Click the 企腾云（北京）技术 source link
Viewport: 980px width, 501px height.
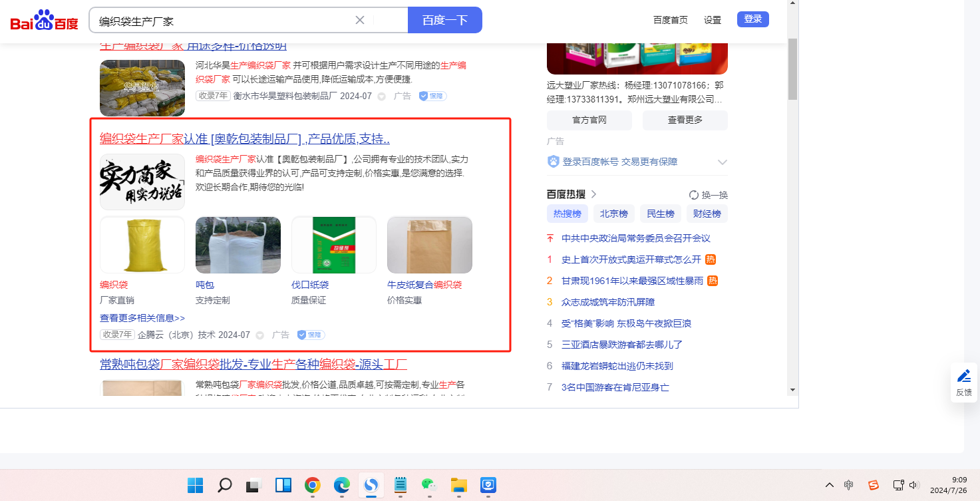[x=176, y=335]
